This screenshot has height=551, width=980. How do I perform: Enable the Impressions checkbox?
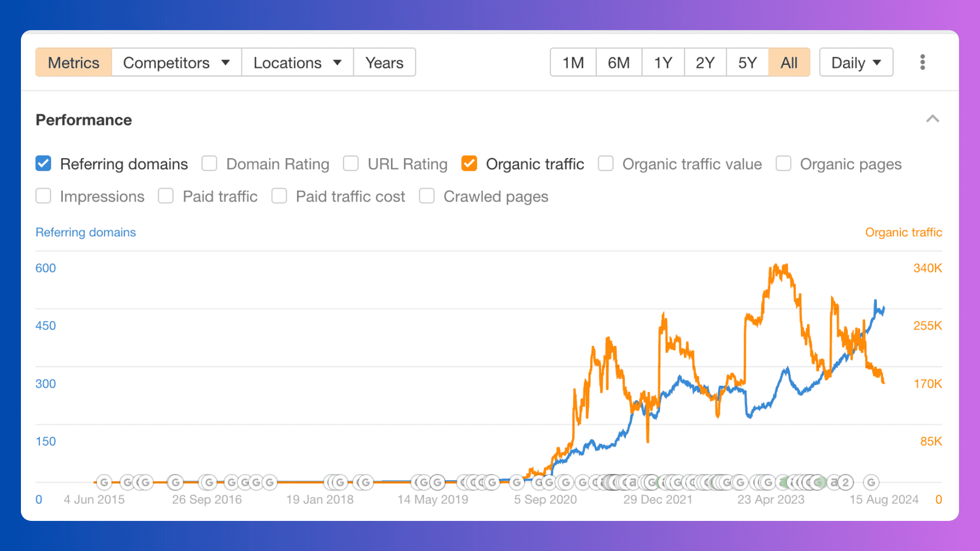point(43,196)
